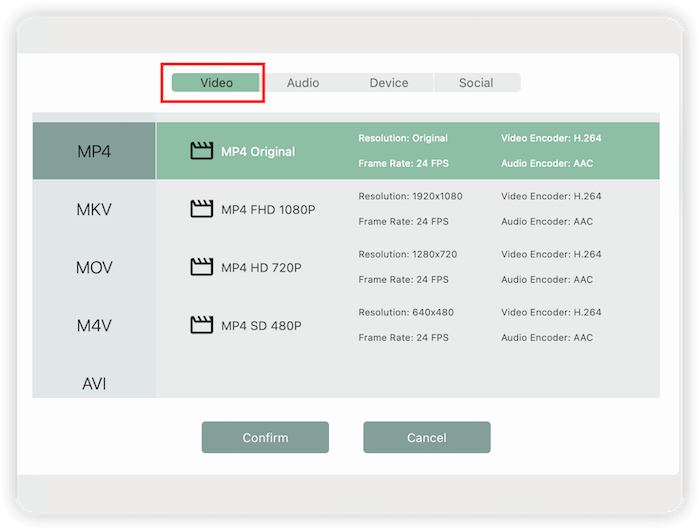Screen dimensions: 700x530
Task: Choose the MKV format
Action: 94,210
